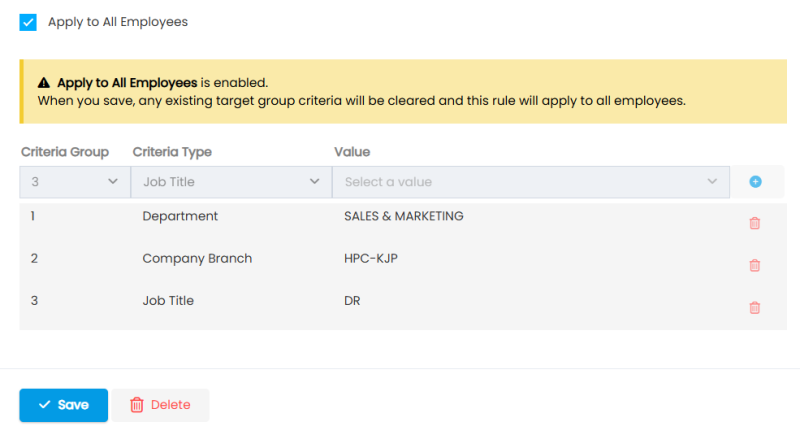Click the HPC-KJP value in the table
Viewport: 800px width, 435px height.
(371, 258)
